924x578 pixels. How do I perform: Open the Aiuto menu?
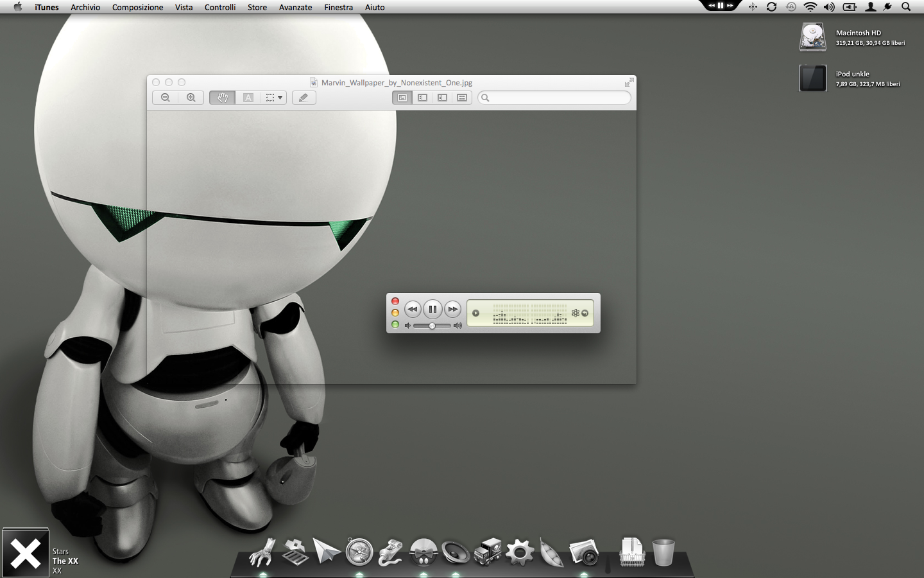(x=375, y=7)
